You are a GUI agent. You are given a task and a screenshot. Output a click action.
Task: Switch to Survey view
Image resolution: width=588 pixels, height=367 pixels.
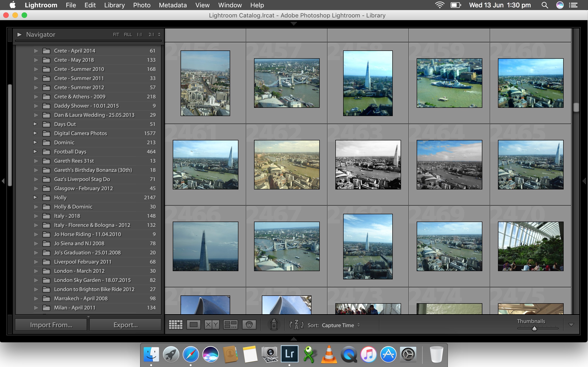click(230, 324)
